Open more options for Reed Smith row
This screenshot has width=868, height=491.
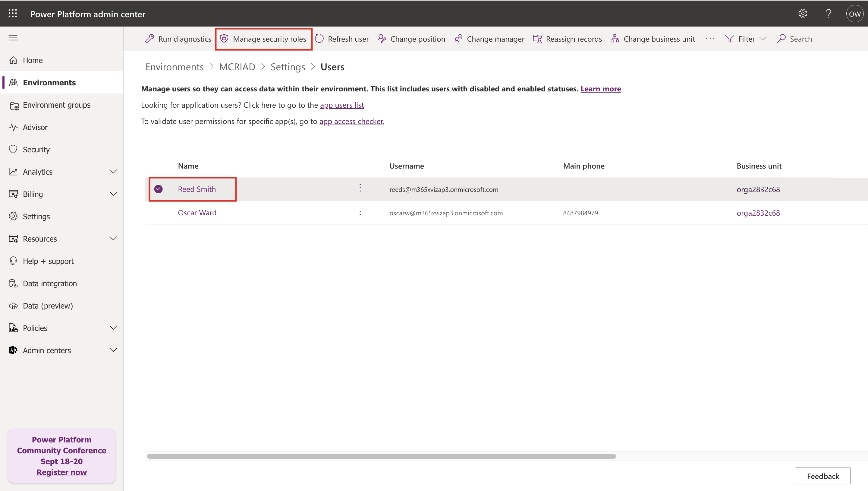(x=360, y=188)
